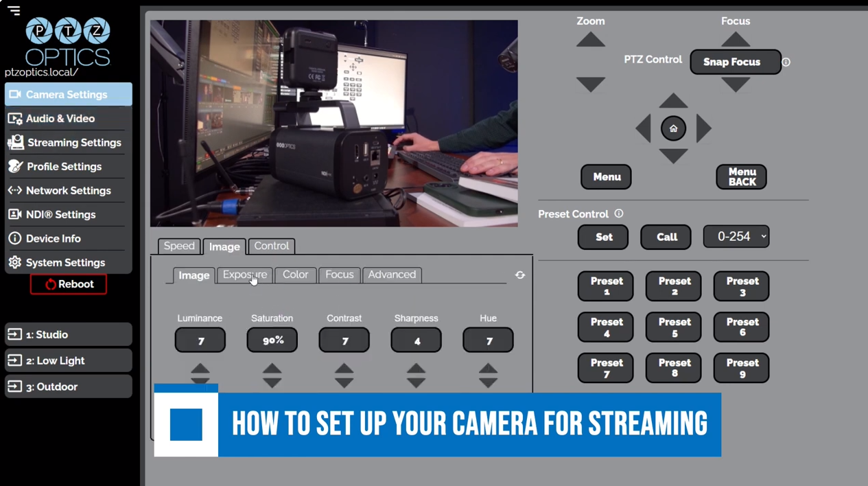Viewport: 868px width, 486px height.
Task: Load the 2: Low Light profile
Action: (x=69, y=360)
